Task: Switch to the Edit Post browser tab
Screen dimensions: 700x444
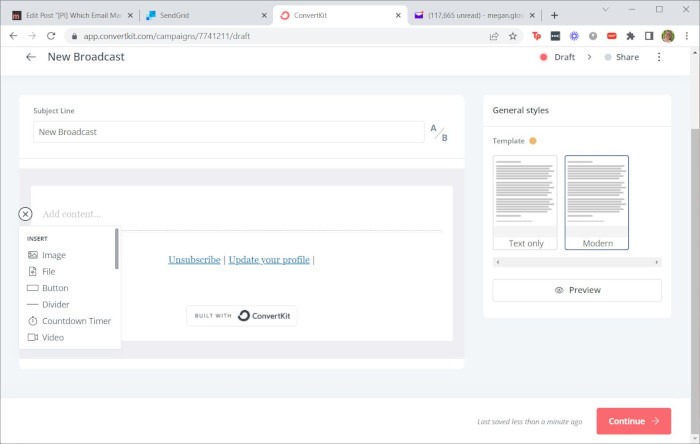Action: pyautogui.click(x=73, y=15)
